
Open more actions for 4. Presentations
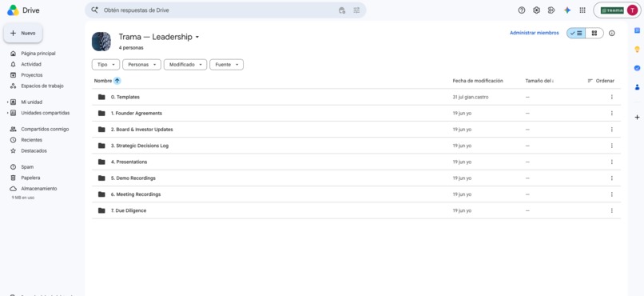coord(611,162)
